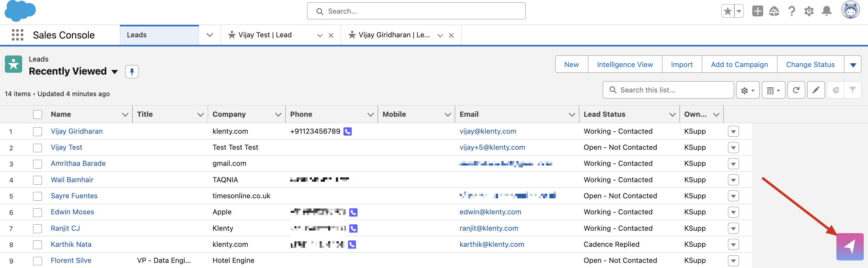Image resolution: width=868 pixels, height=268 pixels.
Task: Click the inline edit pencil icon
Action: [x=815, y=90]
